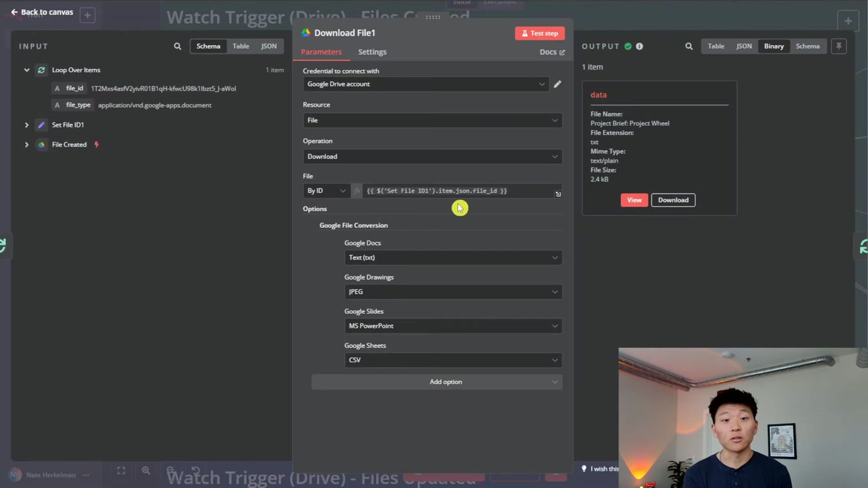Expand the File Created node
This screenshot has height=488, width=868.
pos(26,145)
